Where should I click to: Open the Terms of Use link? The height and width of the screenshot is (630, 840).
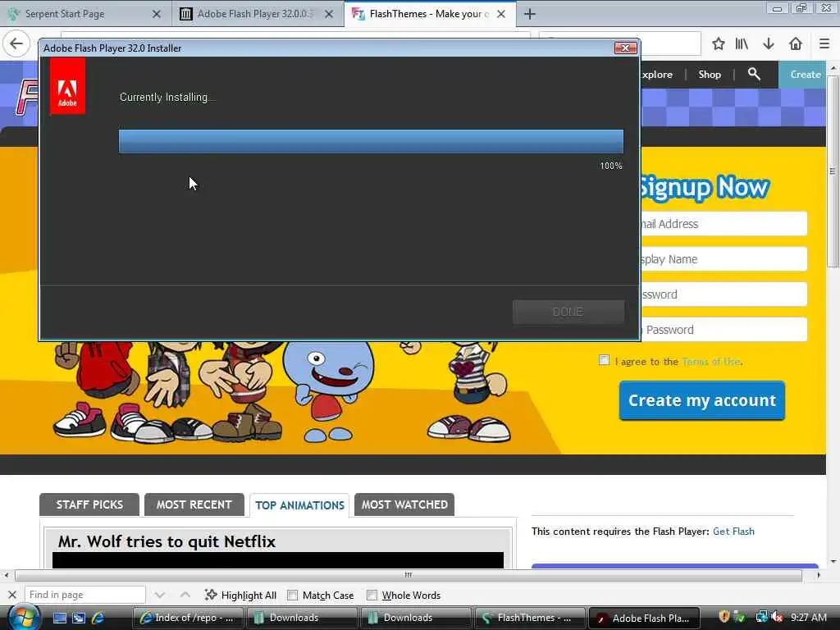(x=711, y=362)
